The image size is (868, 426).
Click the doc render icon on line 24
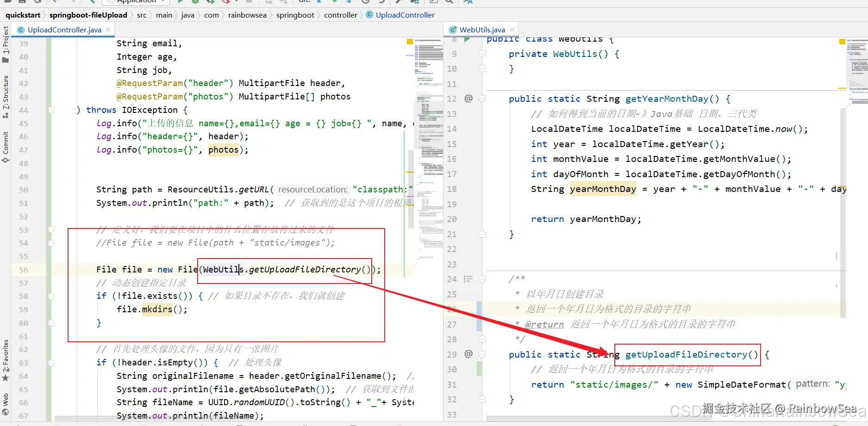468,279
